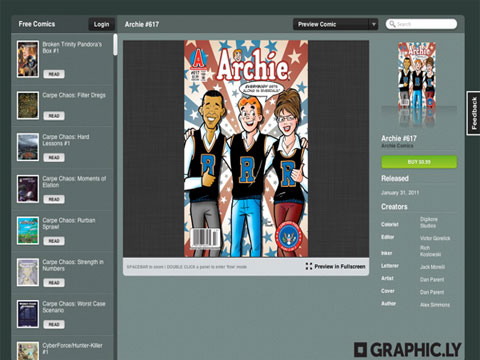Open the Feedback side tab
Image resolution: width=480 pixels, height=360 pixels.
point(474,113)
